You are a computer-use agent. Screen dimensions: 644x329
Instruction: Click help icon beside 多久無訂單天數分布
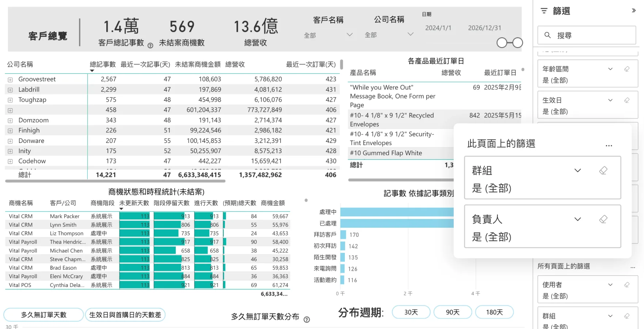click(307, 319)
